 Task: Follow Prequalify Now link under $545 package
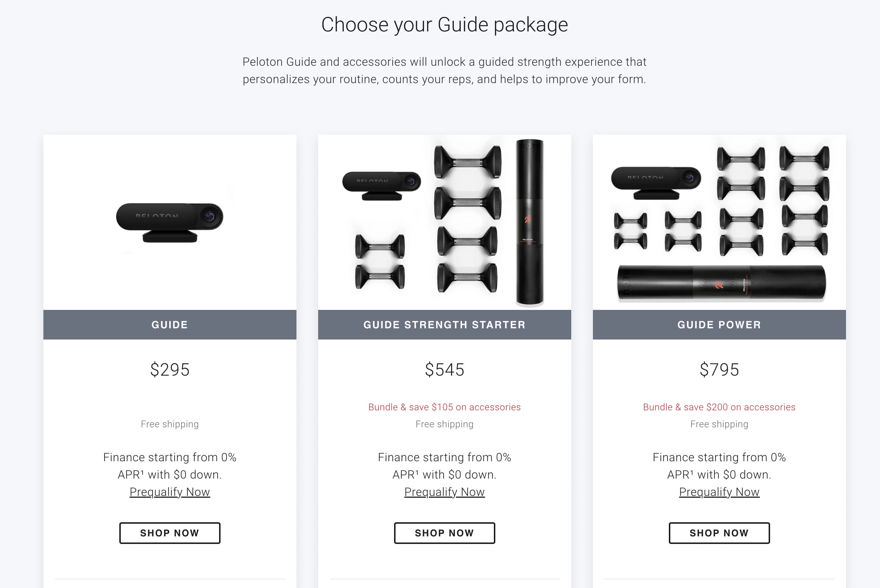coord(444,492)
